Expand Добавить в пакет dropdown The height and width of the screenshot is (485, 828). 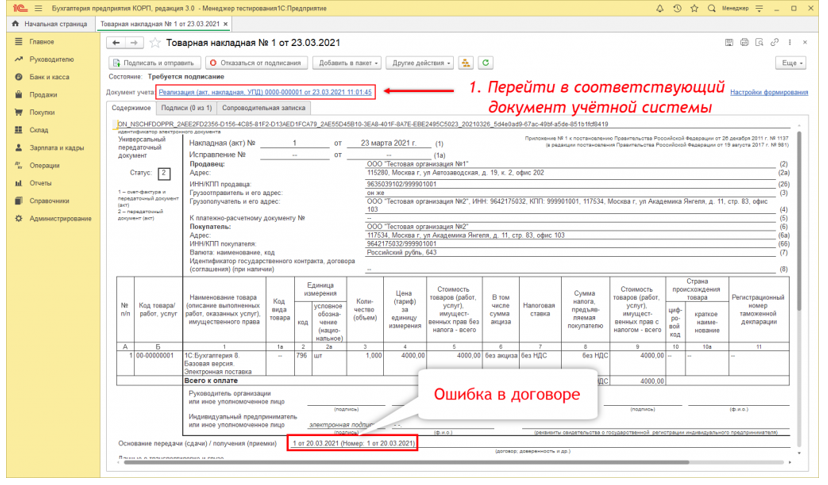[x=347, y=63]
